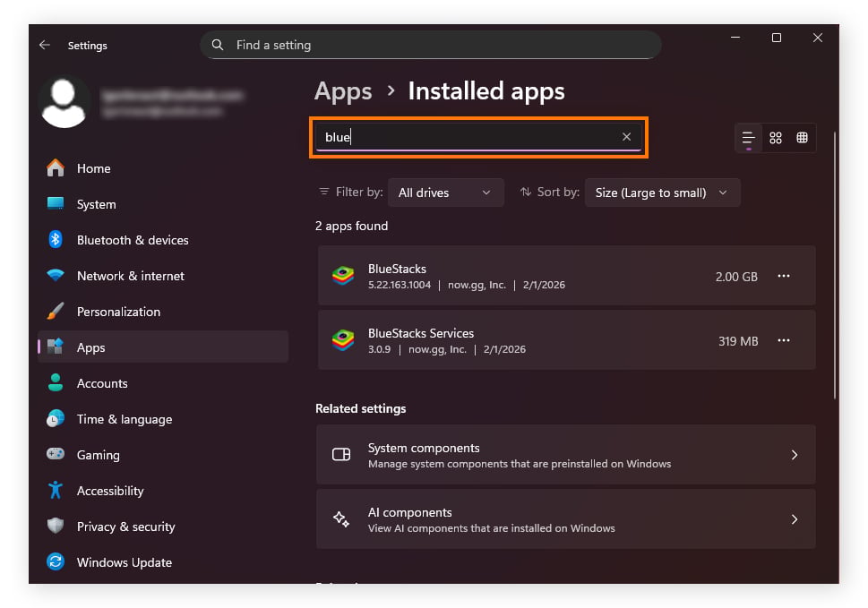The width and height of the screenshot is (868, 608).
Task: Open Personalization settings
Action: (163, 312)
